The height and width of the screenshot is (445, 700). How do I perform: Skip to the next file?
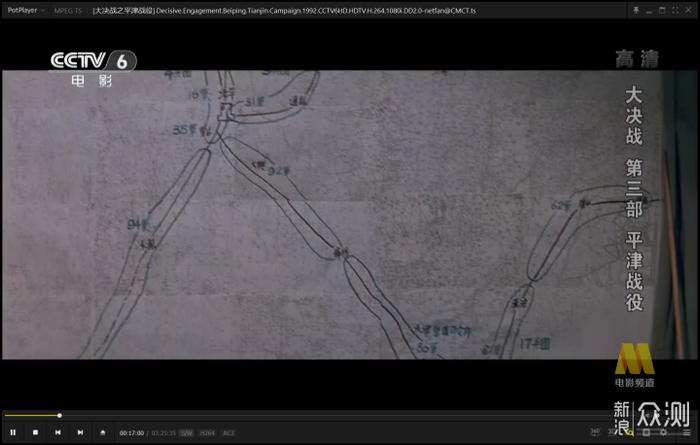(80, 433)
